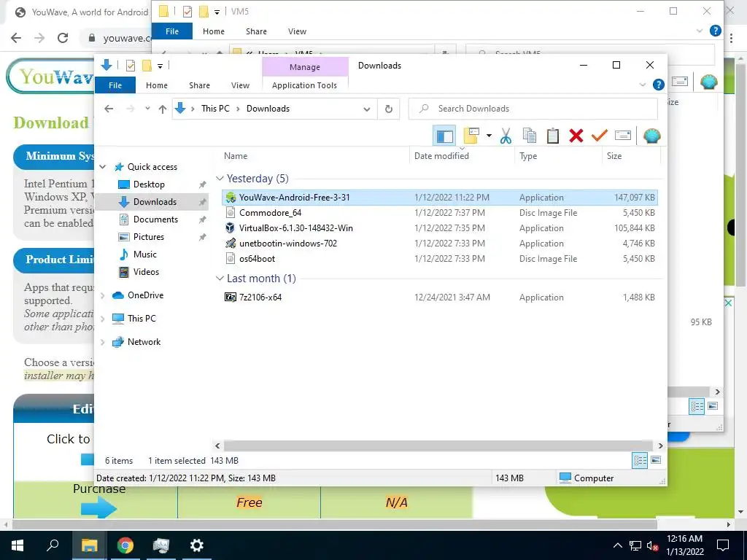Toggle the navigation pane toolbar button in Downloads

coord(444,136)
